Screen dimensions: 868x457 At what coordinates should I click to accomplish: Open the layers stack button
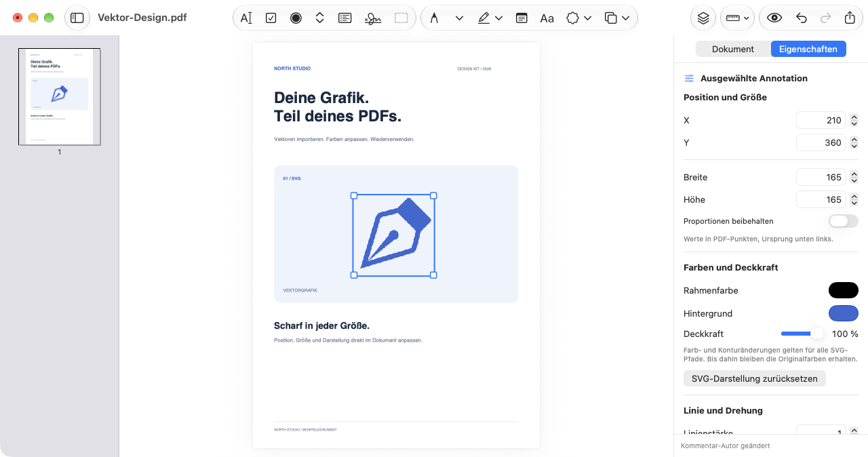703,18
